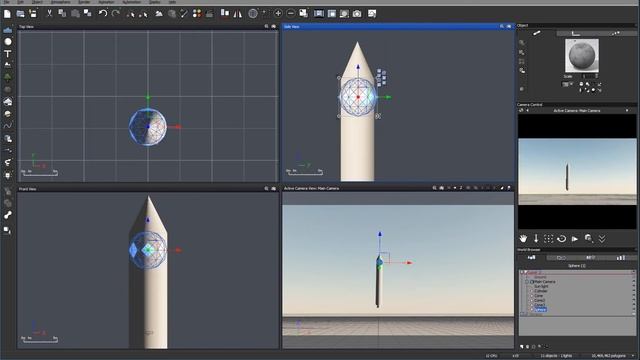Click the colored material dots icon

tap(197, 13)
